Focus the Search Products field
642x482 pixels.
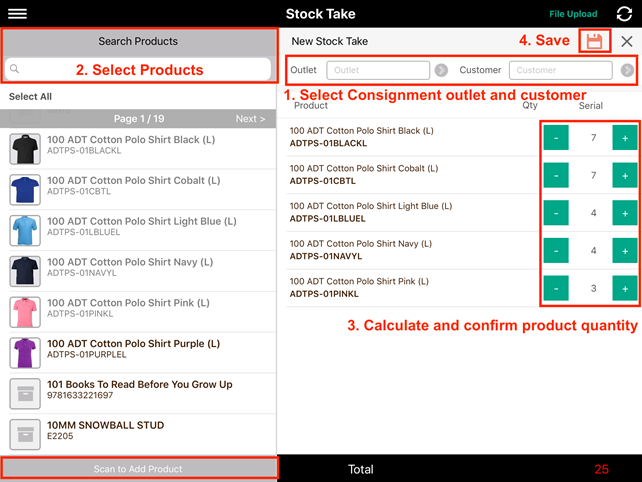(x=138, y=69)
